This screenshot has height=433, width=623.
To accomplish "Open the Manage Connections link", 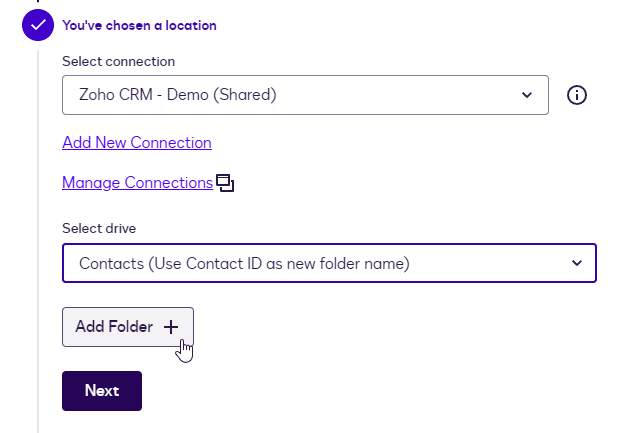I will pos(137,182).
